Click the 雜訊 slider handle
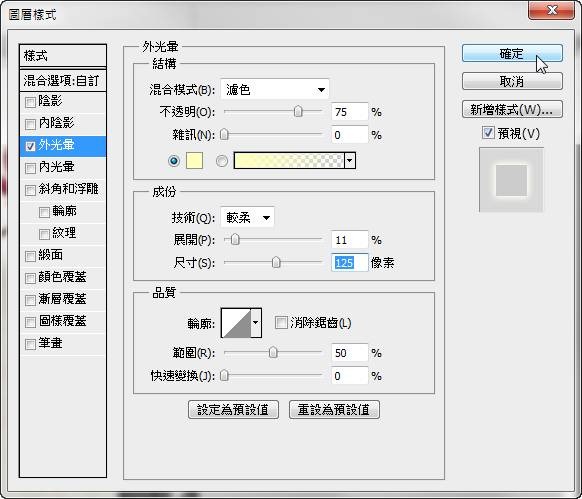 pyautogui.click(x=224, y=134)
